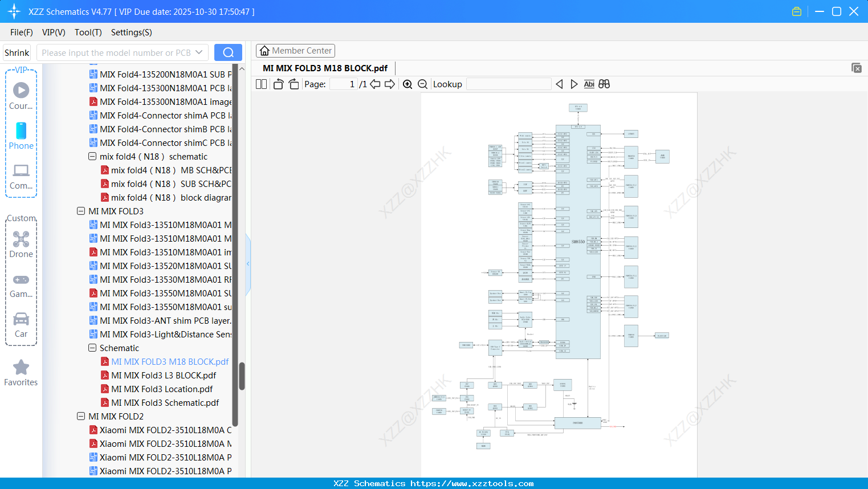Select MI MIX FOLD3 M18 BLOCK.pdf in tree
The width and height of the screenshot is (868, 489).
point(170,361)
